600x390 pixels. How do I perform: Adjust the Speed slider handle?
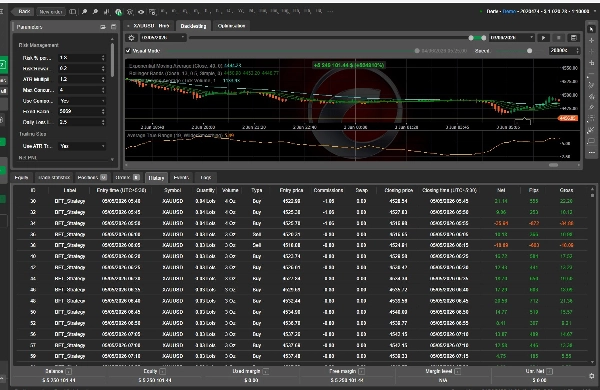pos(529,51)
